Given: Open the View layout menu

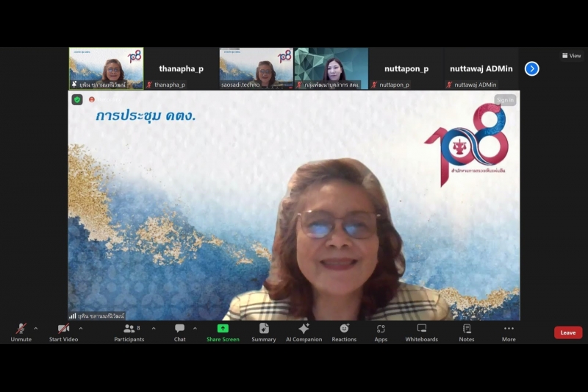Looking at the screenshot, I should pos(571,56).
